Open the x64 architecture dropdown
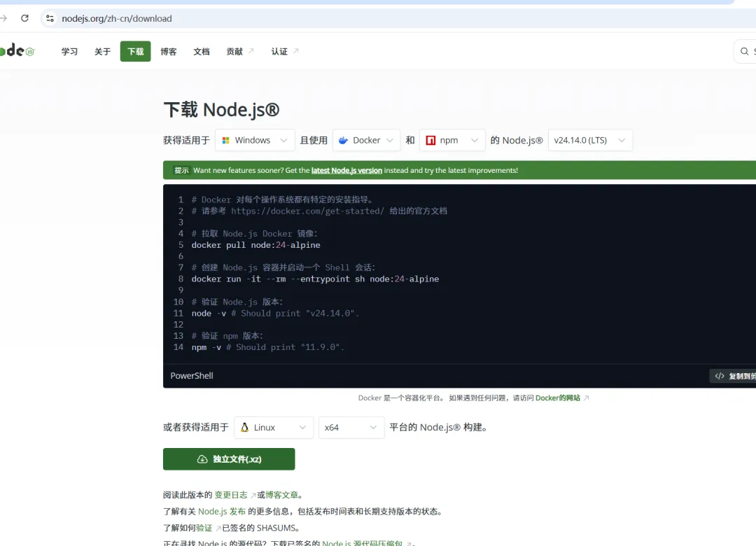The width and height of the screenshot is (756, 546). tap(351, 427)
